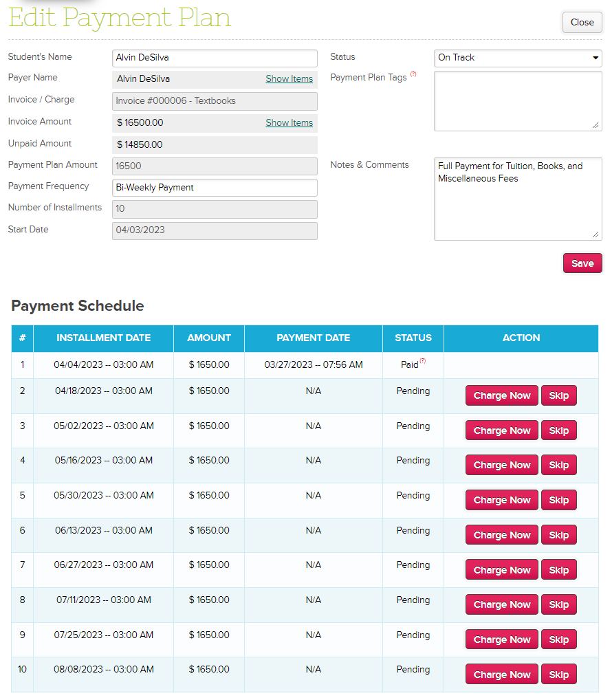Click Charge Now for installment 2
The image size is (612, 700).
click(x=501, y=395)
